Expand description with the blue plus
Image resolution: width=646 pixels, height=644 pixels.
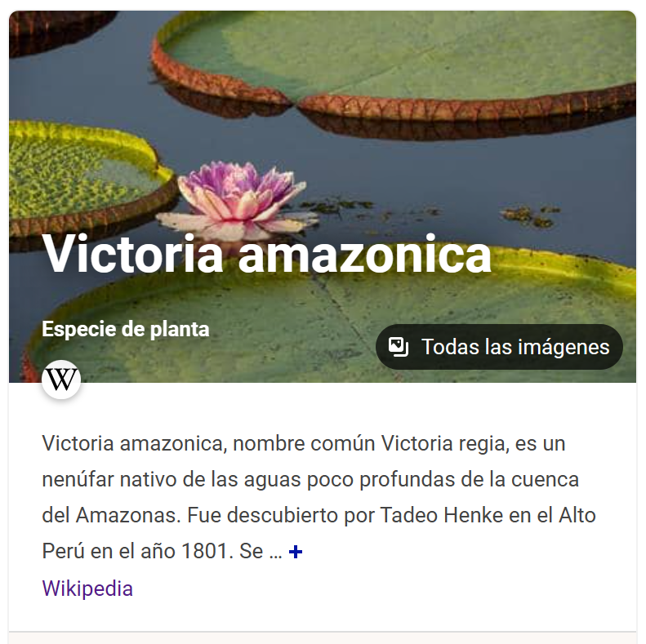click(296, 551)
